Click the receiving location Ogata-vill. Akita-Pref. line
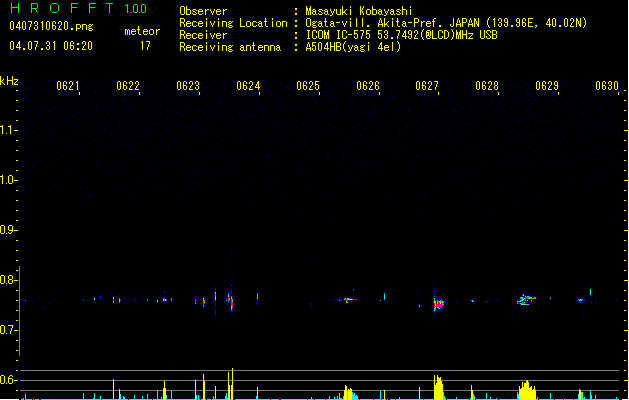 tap(446, 23)
